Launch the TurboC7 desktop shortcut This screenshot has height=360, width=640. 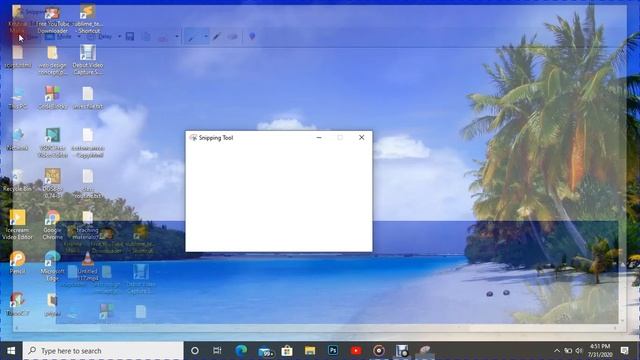(18, 304)
